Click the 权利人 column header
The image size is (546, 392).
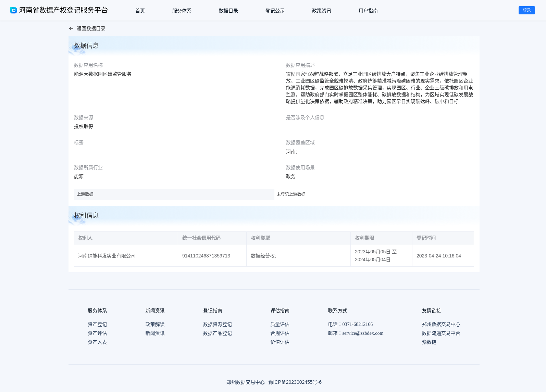(x=126, y=238)
